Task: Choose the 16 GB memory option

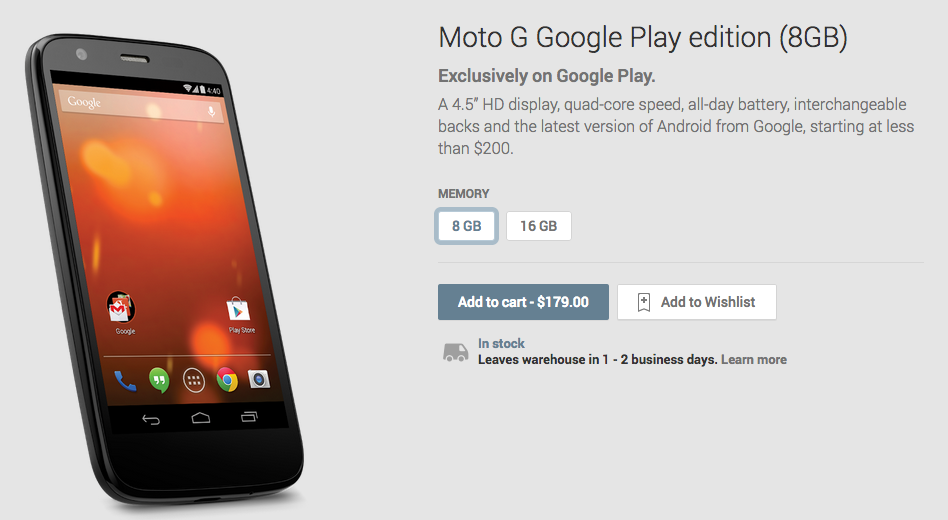Action: (538, 226)
